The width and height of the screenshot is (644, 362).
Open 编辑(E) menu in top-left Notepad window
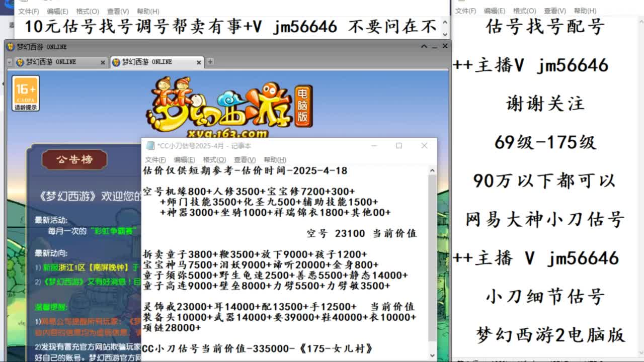[57, 11]
